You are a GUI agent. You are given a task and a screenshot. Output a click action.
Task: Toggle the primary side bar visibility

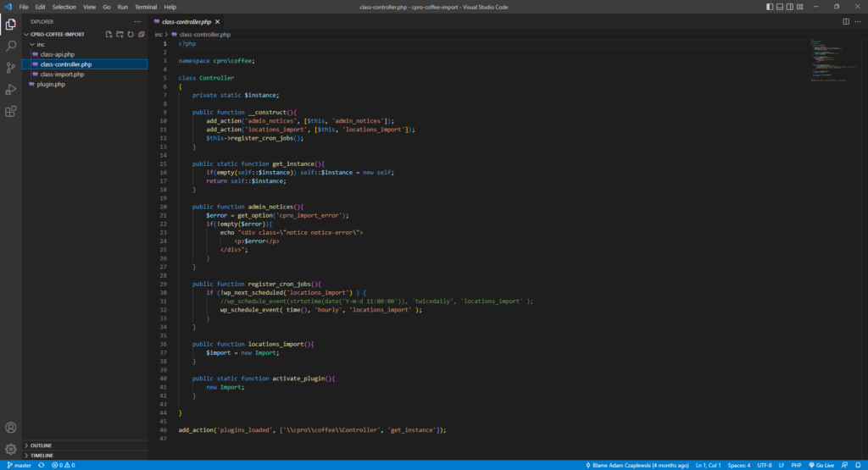tap(770, 7)
